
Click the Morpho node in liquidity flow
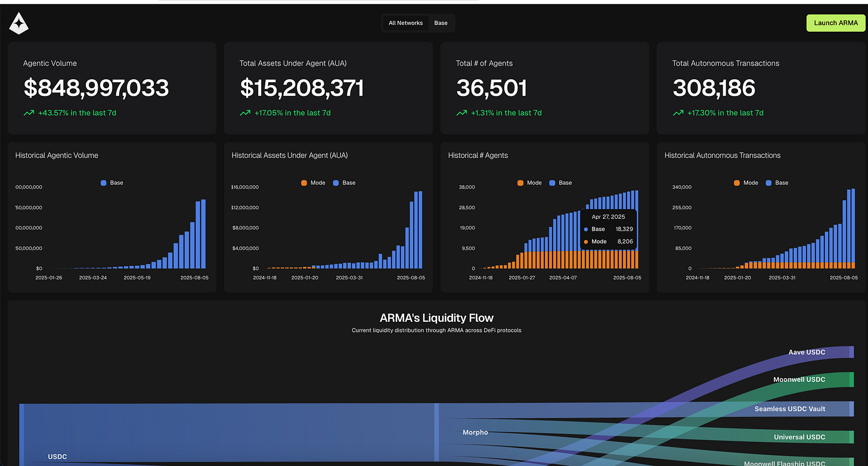pos(475,432)
